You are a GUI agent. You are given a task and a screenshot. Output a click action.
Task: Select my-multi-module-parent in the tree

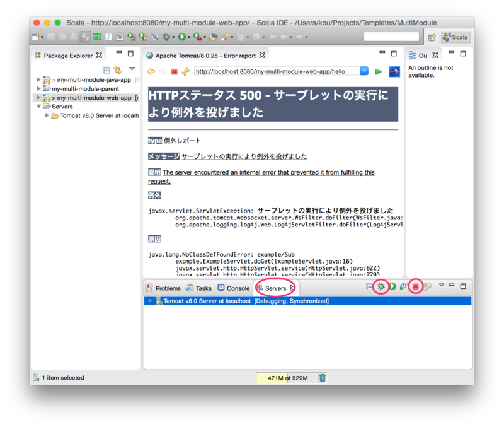tap(85, 89)
